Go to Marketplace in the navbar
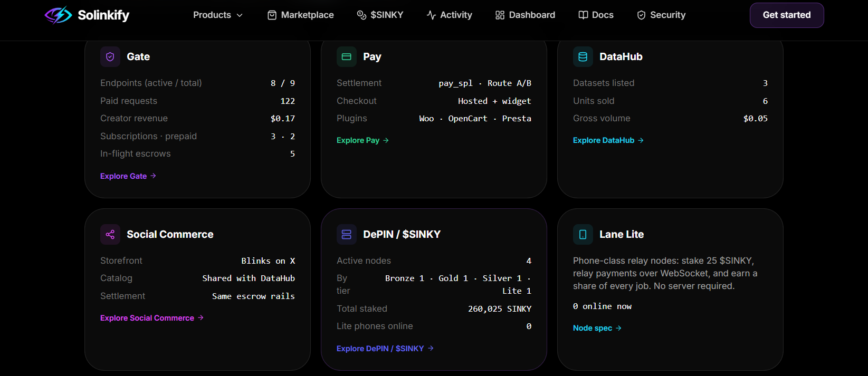 [x=301, y=15]
